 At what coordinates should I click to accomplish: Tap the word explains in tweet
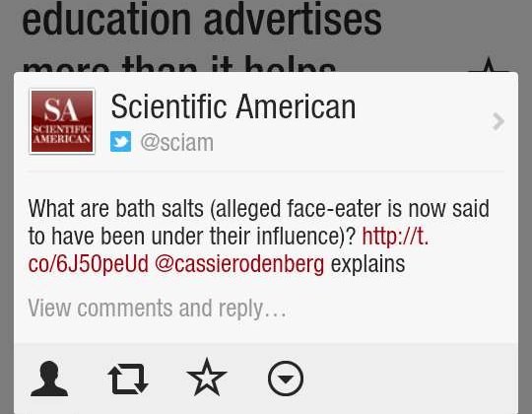point(367,264)
